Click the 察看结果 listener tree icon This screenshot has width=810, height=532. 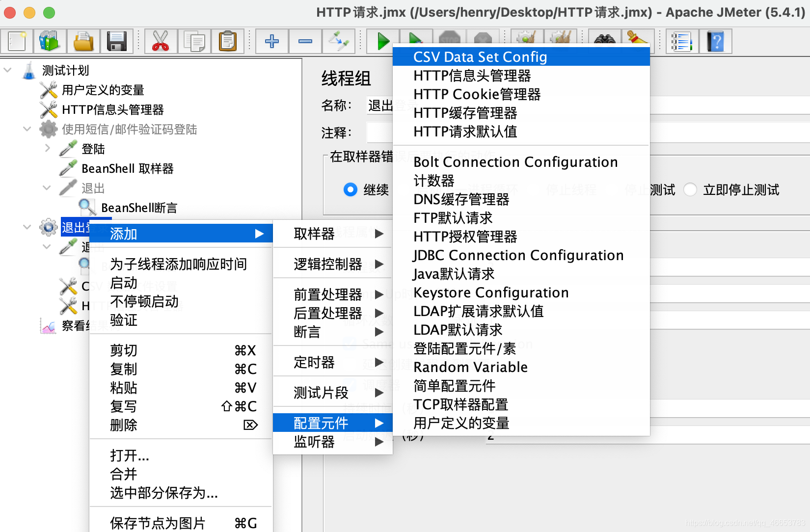coord(49,326)
